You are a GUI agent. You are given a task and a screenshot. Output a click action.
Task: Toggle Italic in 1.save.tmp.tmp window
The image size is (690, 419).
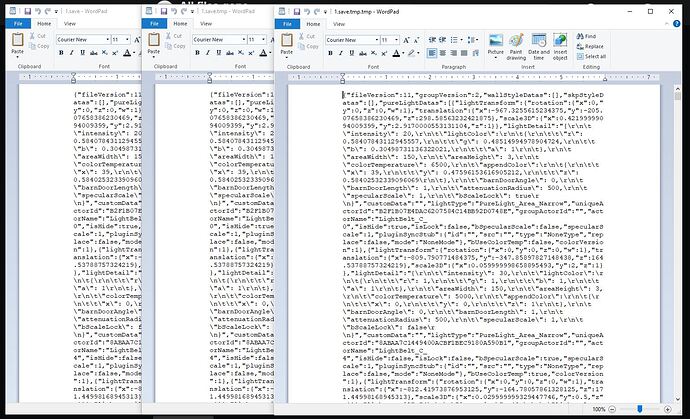pyautogui.click(x=341, y=53)
